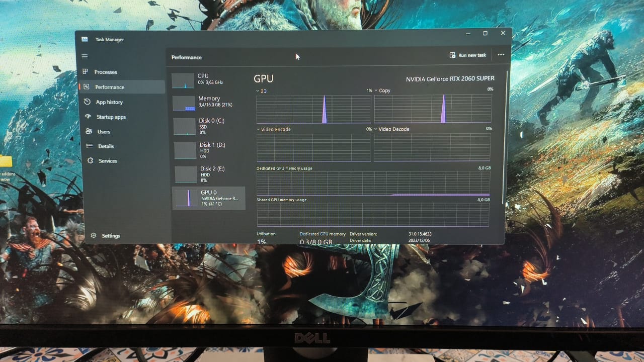Expand the Video Encode graph dropdown
Screen dimensions: 644x362
tap(259, 129)
